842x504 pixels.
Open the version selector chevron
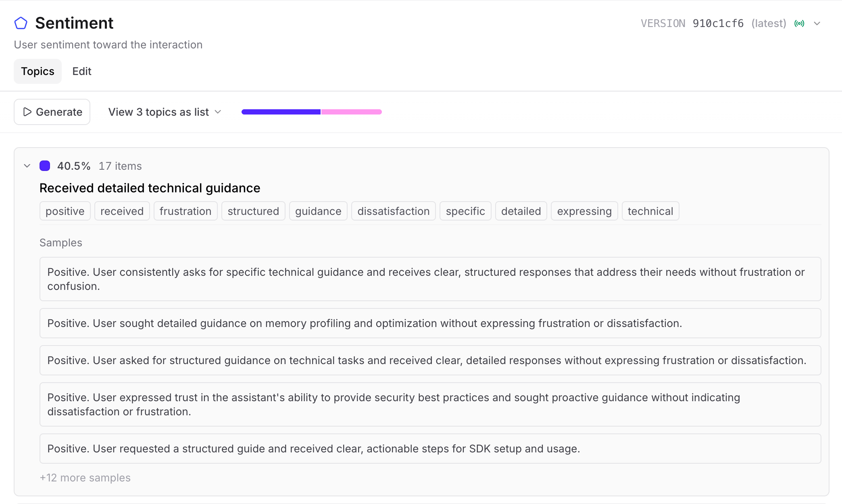pyautogui.click(x=817, y=23)
